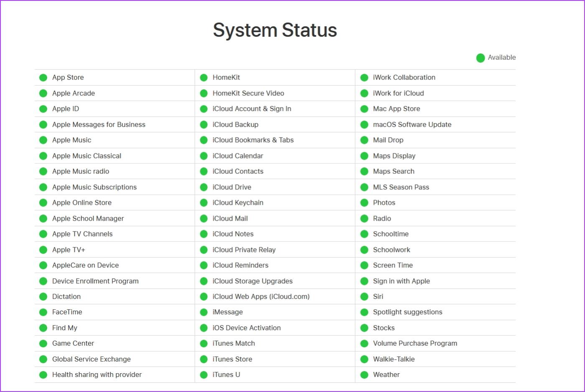Click the status indicator for iTunes Store

pyautogui.click(x=203, y=359)
